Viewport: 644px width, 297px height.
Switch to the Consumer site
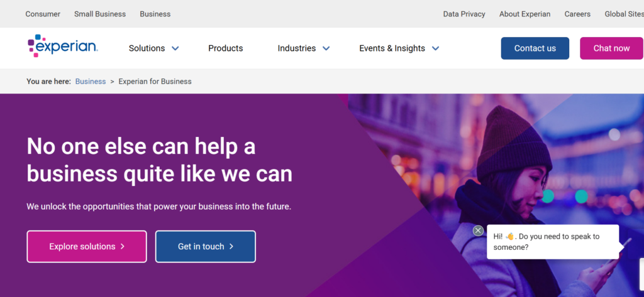pyautogui.click(x=43, y=14)
